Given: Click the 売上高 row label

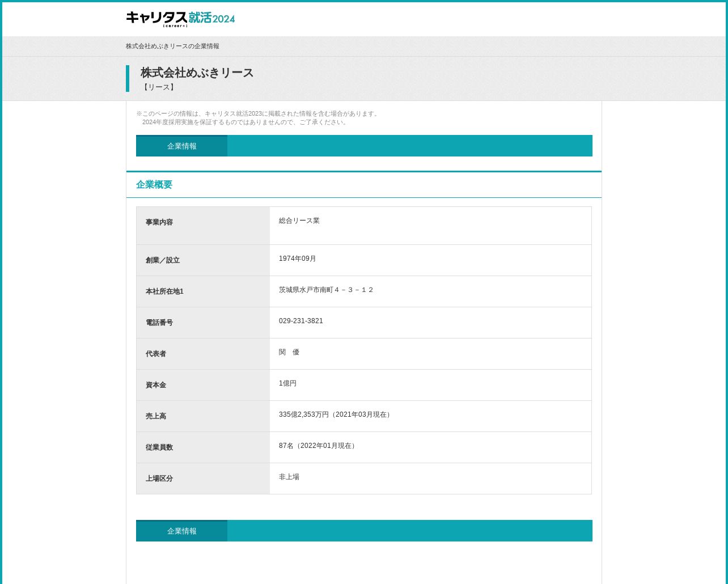Looking at the screenshot, I should (x=156, y=416).
